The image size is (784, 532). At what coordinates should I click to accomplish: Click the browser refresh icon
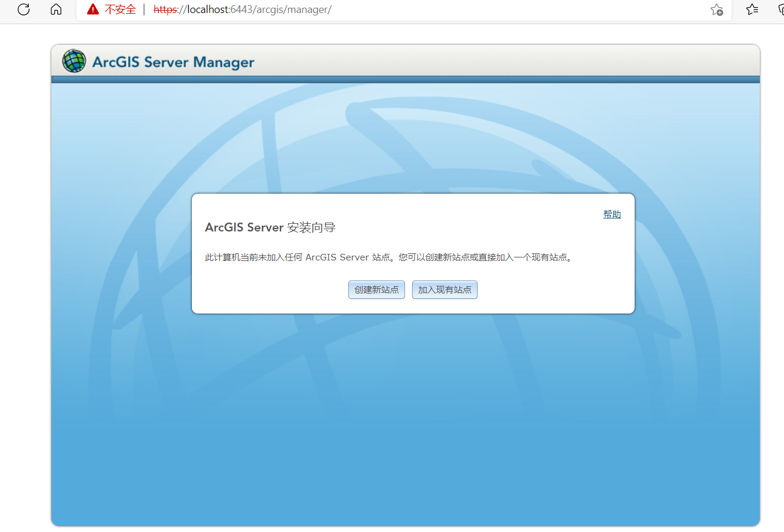click(24, 9)
